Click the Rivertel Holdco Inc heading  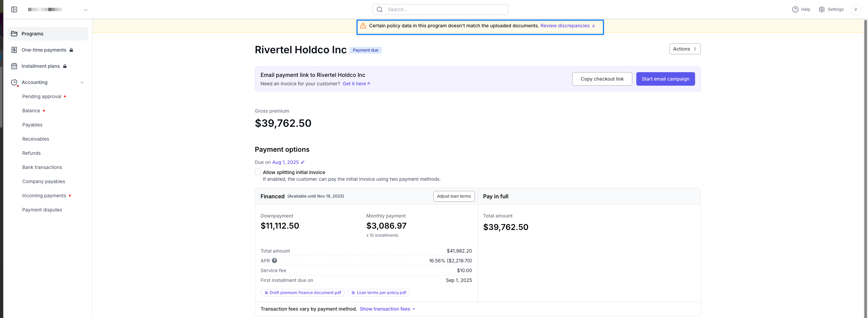click(301, 50)
